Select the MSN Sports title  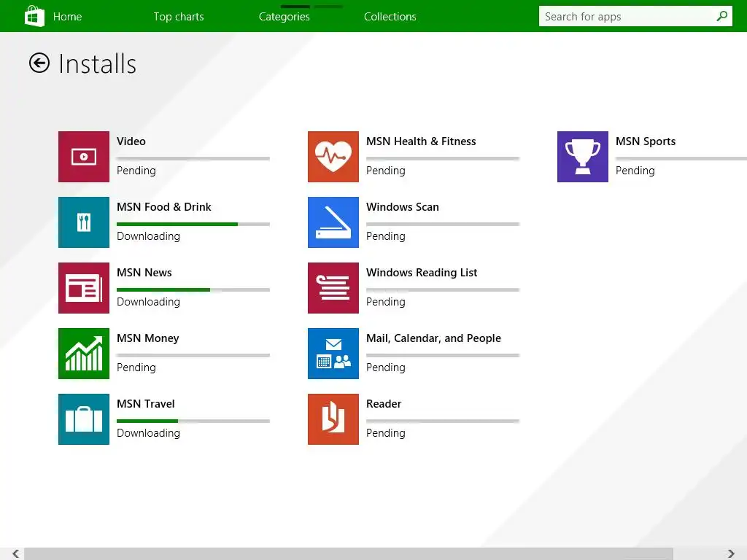coord(646,141)
